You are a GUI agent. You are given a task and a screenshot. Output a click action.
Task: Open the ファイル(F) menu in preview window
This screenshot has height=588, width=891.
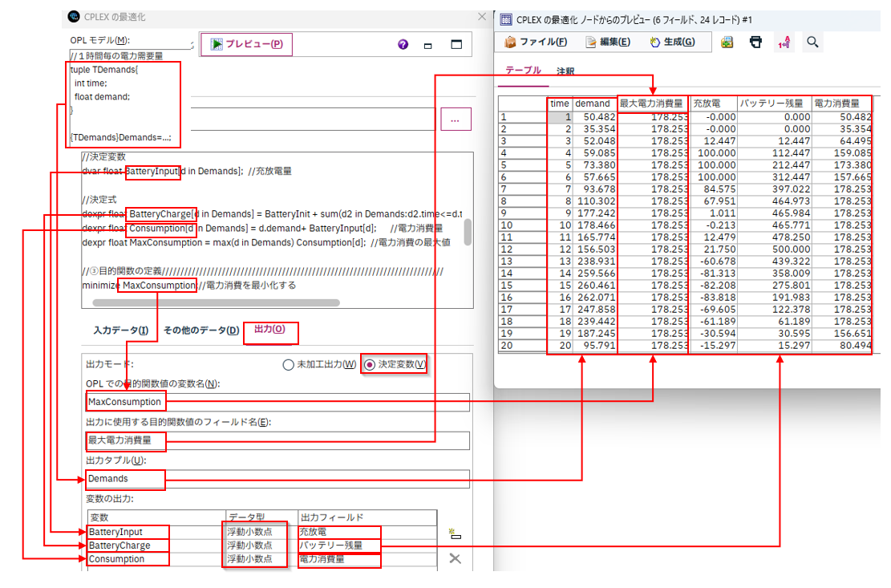pyautogui.click(x=537, y=42)
